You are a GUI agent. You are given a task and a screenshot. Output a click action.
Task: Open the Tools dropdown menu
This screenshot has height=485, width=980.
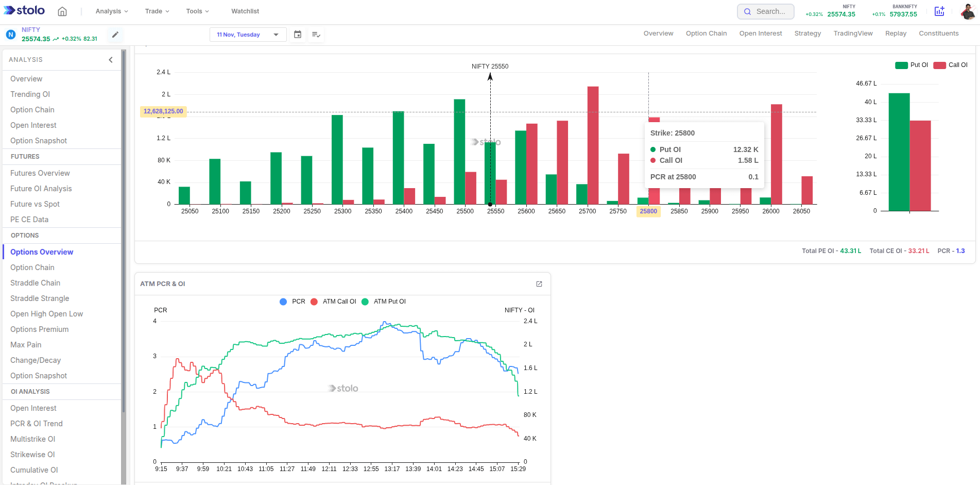click(x=197, y=11)
